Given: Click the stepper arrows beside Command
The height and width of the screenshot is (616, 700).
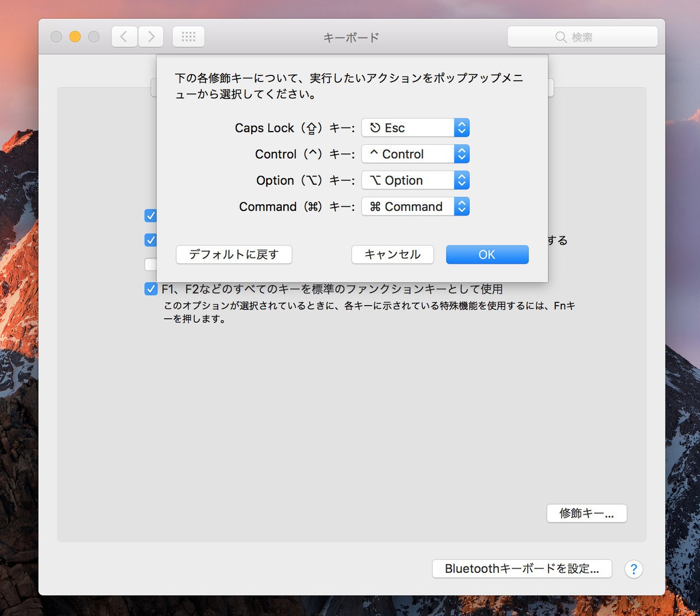Looking at the screenshot, I should 462,207.
